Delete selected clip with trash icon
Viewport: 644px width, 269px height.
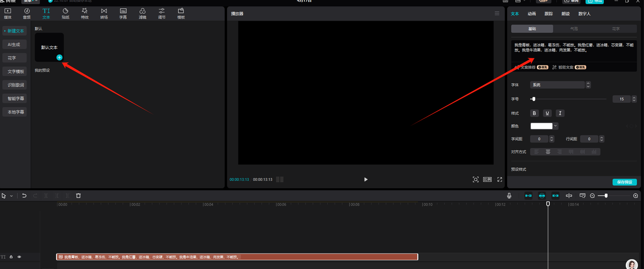78,195
